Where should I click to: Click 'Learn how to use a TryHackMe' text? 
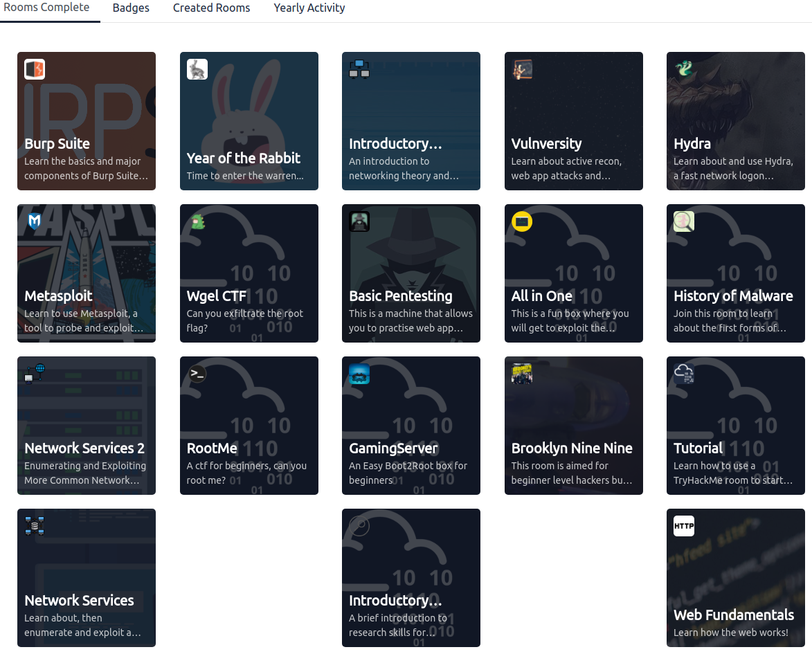pos(733,473)
